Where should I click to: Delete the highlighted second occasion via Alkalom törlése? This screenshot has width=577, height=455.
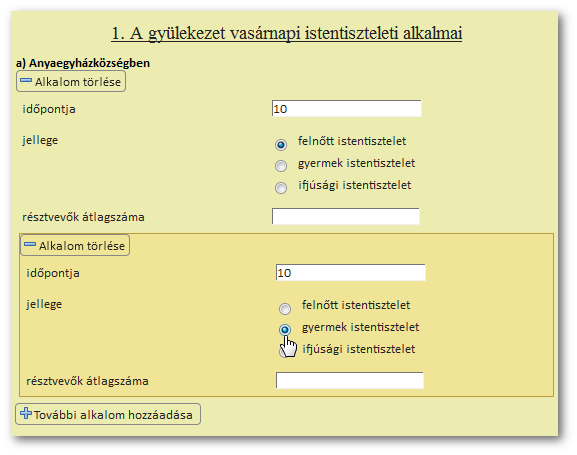[x=75, y=245]
